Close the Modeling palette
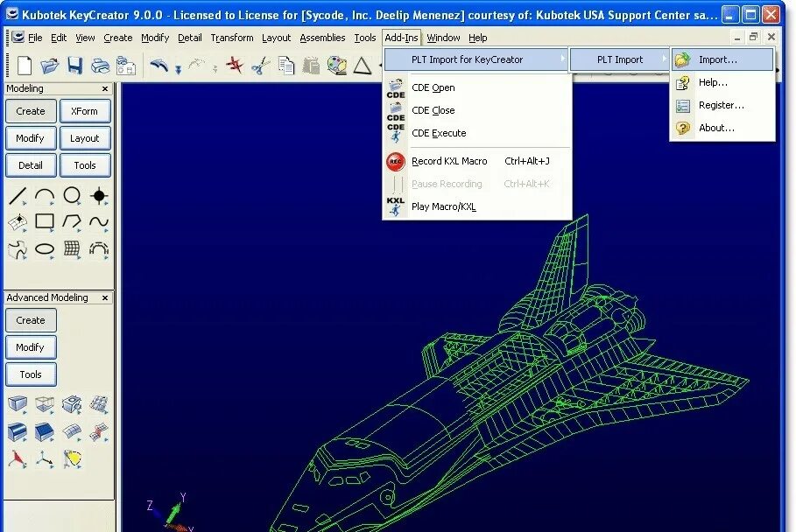796x532 pixels. tap(105, 88)
